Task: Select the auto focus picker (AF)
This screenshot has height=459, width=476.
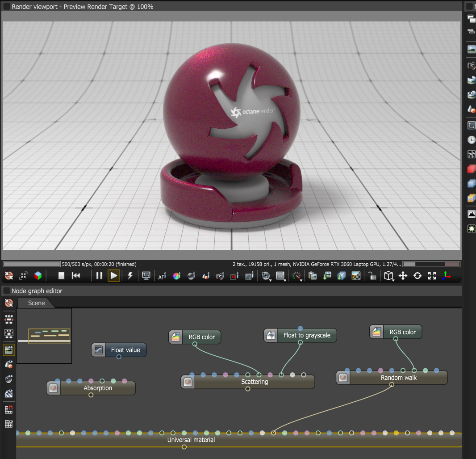Action: (162, 276)
